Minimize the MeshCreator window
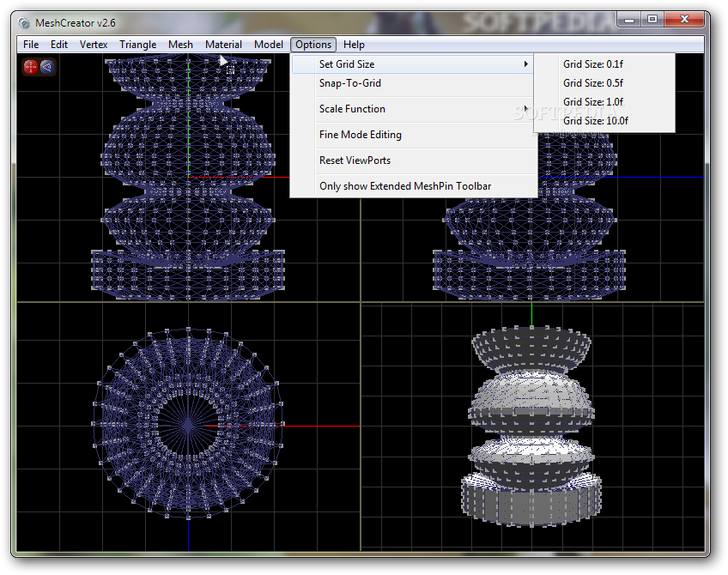This screenshot has width=728, height=575. coord(629,20)
